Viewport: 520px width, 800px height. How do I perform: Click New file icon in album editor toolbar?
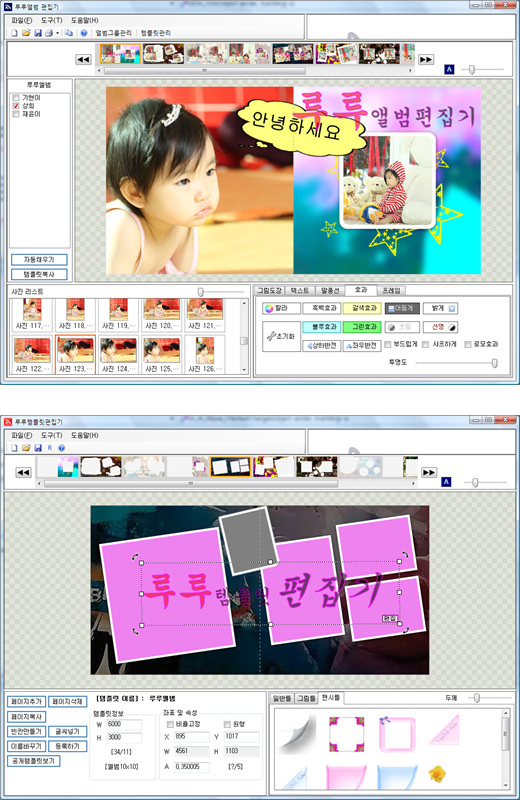(14, 33)
